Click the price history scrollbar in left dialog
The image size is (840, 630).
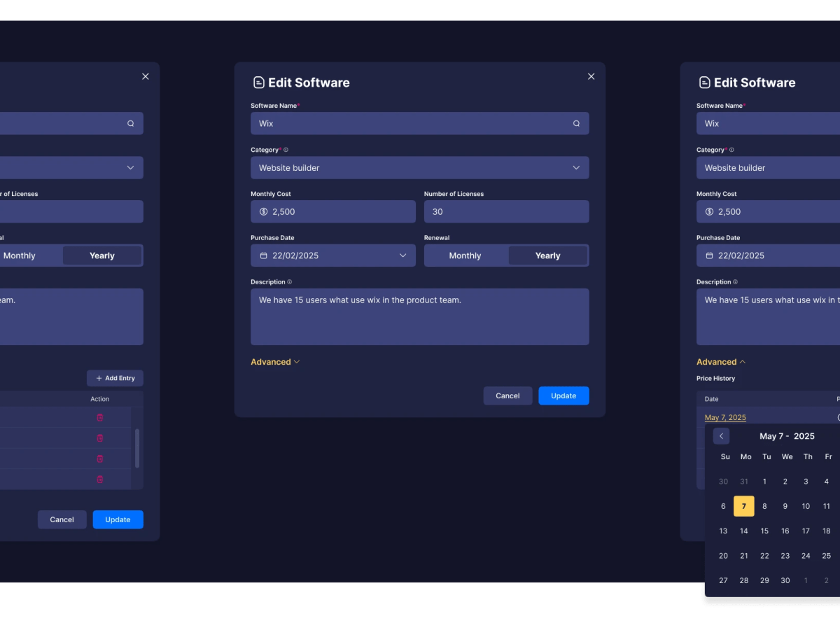click(137, 448)
